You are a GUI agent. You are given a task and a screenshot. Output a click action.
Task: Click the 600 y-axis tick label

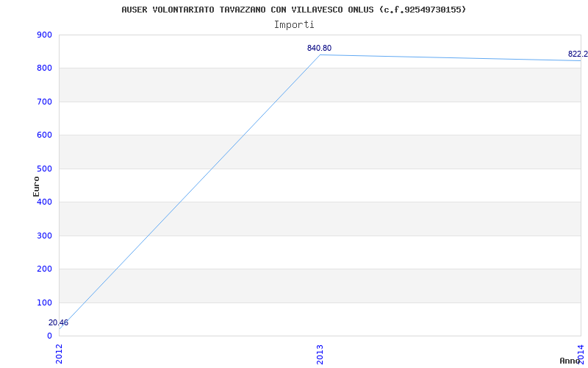tap(44, 135)
